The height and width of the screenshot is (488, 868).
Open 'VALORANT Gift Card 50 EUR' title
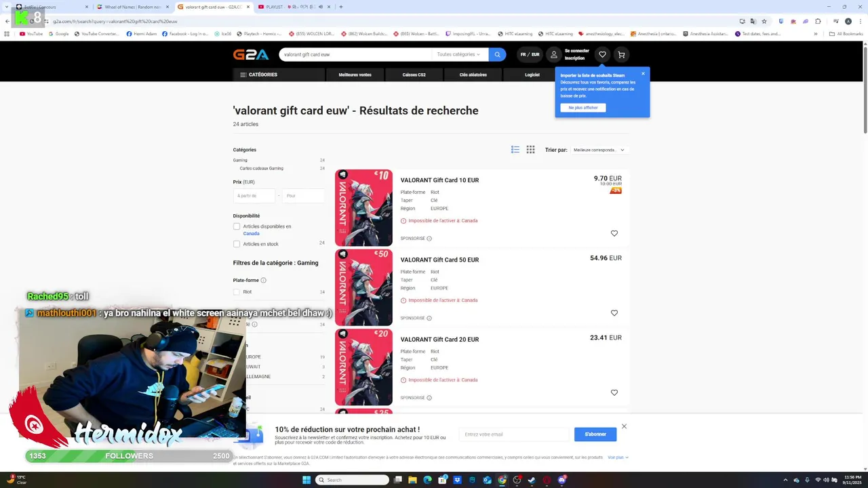[x=439, y=260]
